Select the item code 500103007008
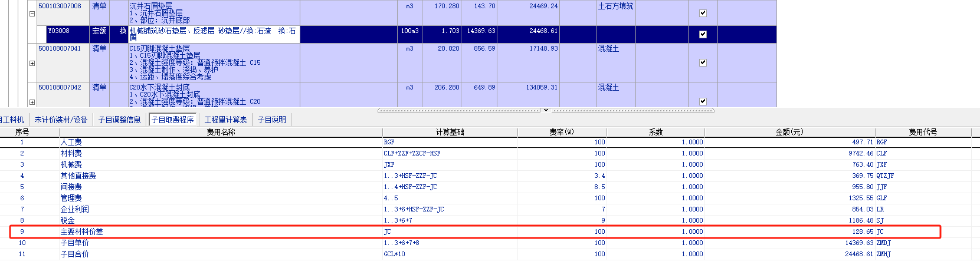Viewport: 980px width, 268px height. pos(60,6)
